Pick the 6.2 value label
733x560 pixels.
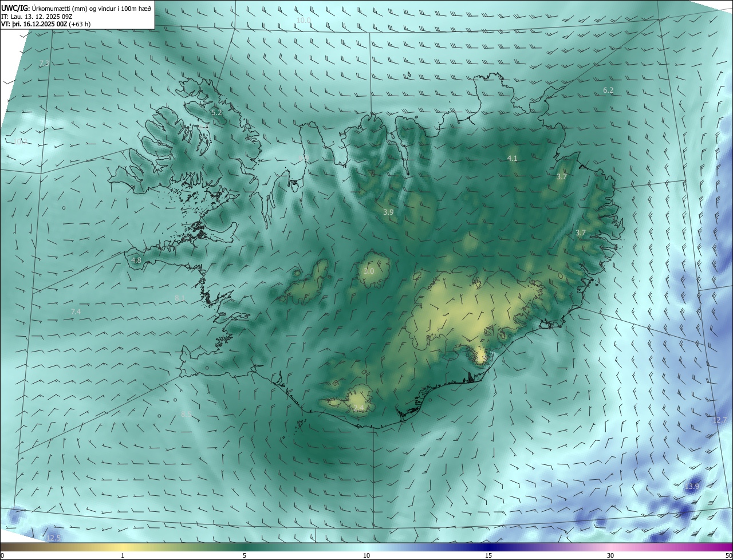tap(608, 90)
